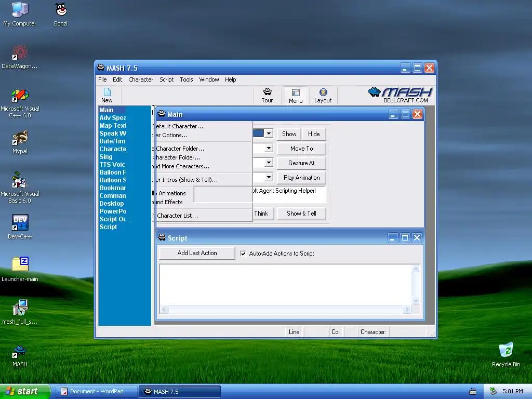This screenshot has width=532, height=399.
Task: Click the Think button
Action: (x=262, y=214)
